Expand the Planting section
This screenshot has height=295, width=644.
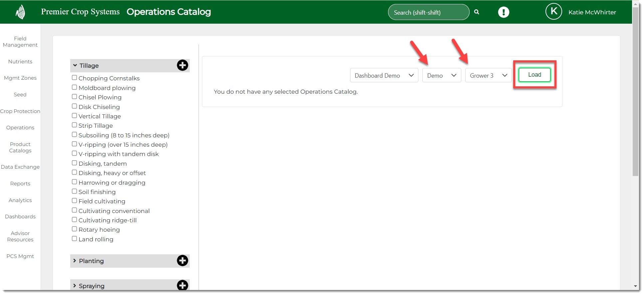92,261
